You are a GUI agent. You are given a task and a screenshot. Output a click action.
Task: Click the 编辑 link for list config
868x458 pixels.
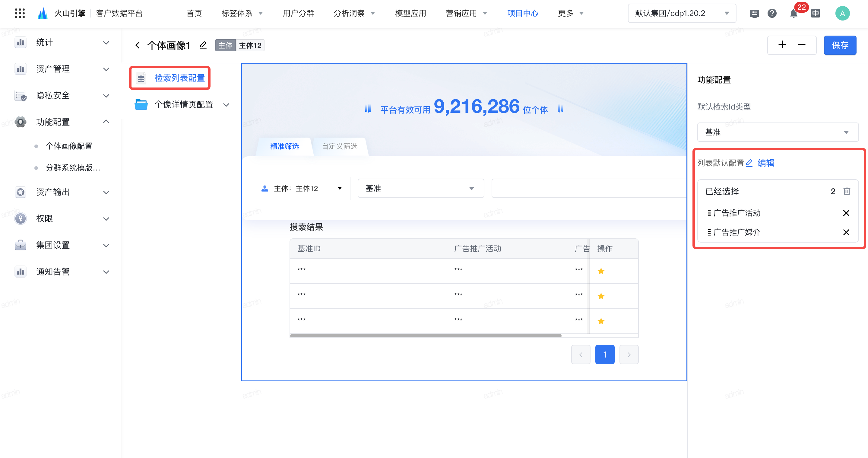(766, 163)
